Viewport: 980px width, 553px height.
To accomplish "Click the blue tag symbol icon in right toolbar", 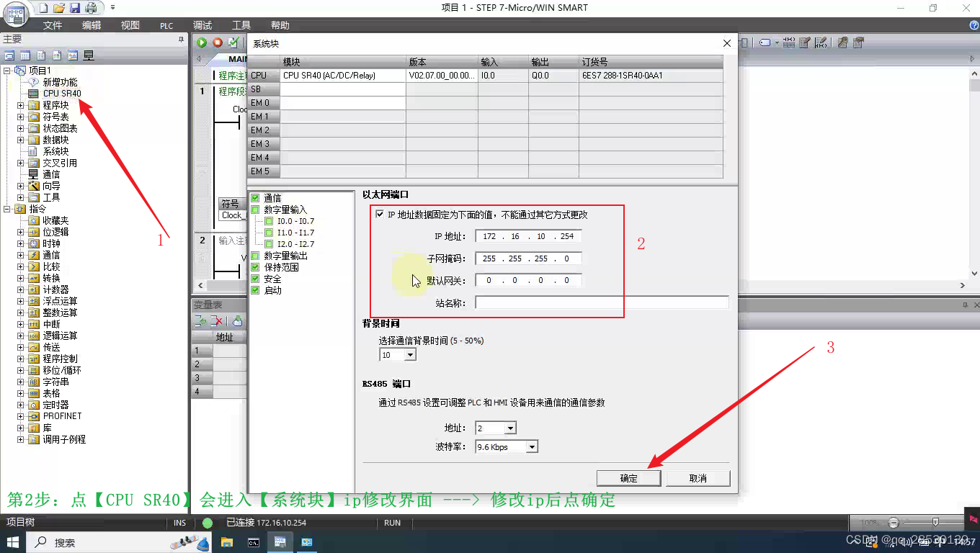I will [x=765, y=43].
